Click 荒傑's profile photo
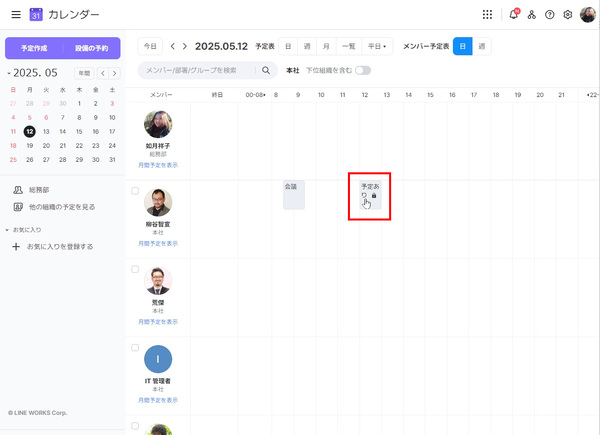This screenshot has width=600, height=435. [x=158, y=281]
